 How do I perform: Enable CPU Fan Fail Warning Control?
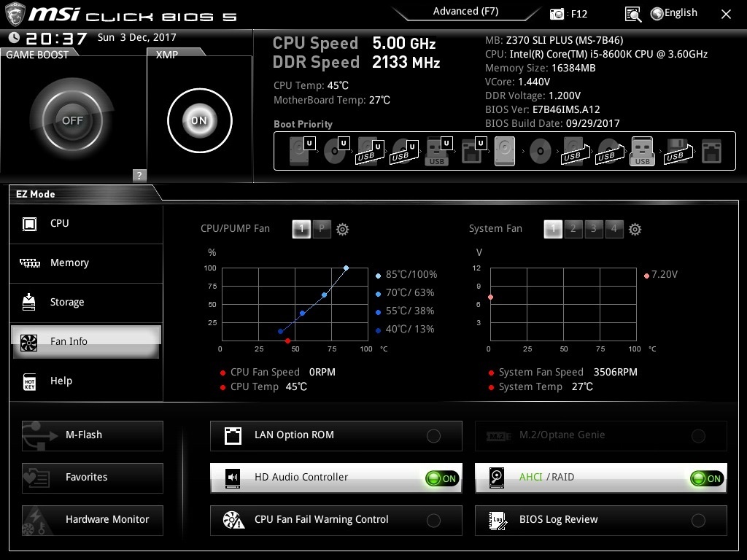pyautogui.click(x=336, y=520)
